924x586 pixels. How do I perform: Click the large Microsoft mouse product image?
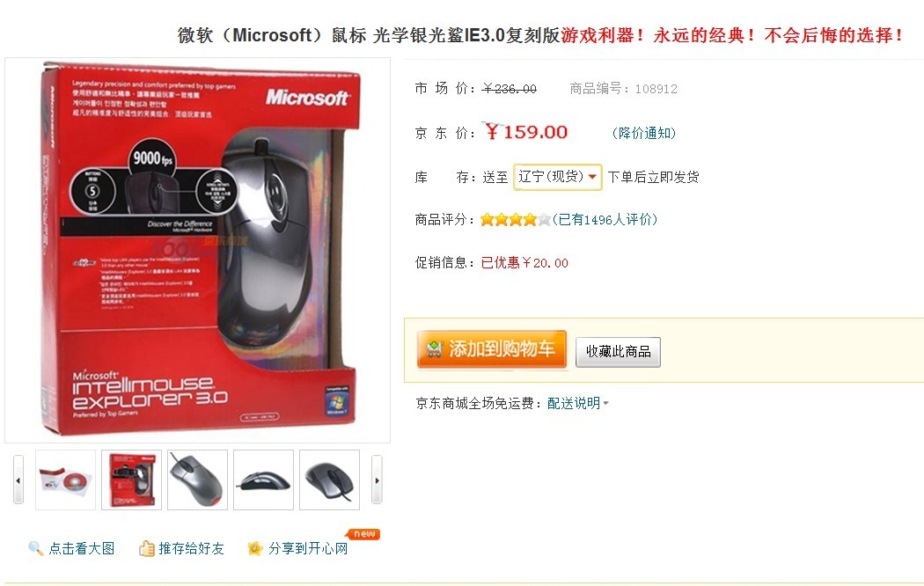point(197,250)
